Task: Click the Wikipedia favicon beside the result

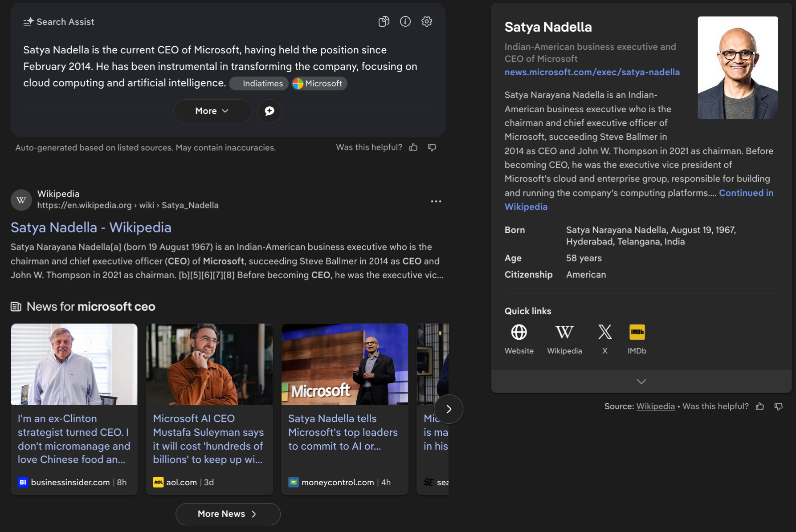Action: tap(21, 200)
